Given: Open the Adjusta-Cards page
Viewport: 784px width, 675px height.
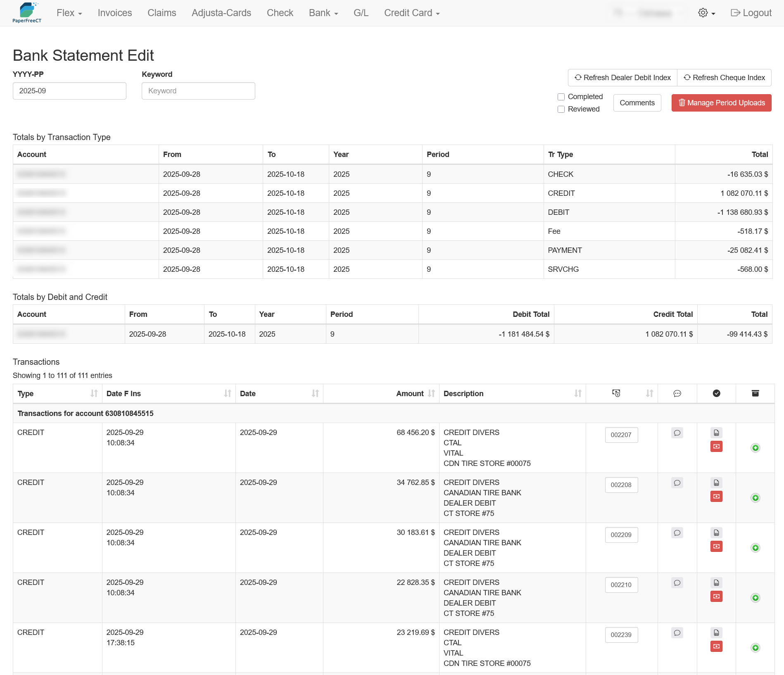Looking at the screenshot, I should click(x=221, y=13).
